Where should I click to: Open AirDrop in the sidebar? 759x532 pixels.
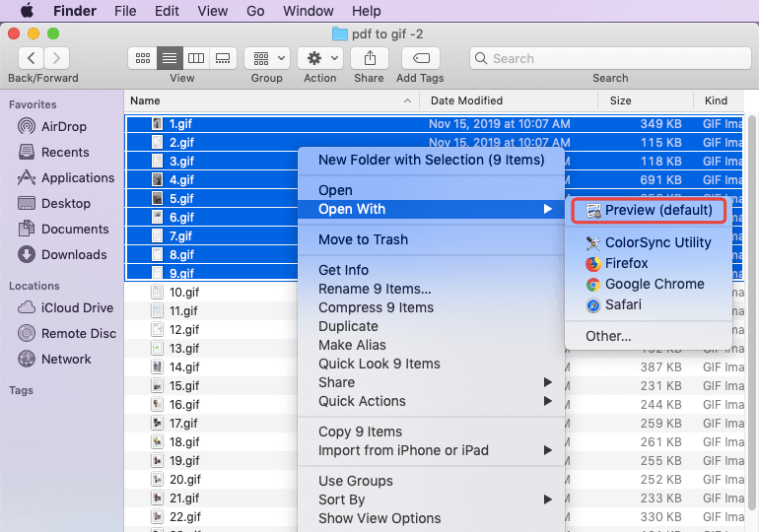(x=63, y=126)
